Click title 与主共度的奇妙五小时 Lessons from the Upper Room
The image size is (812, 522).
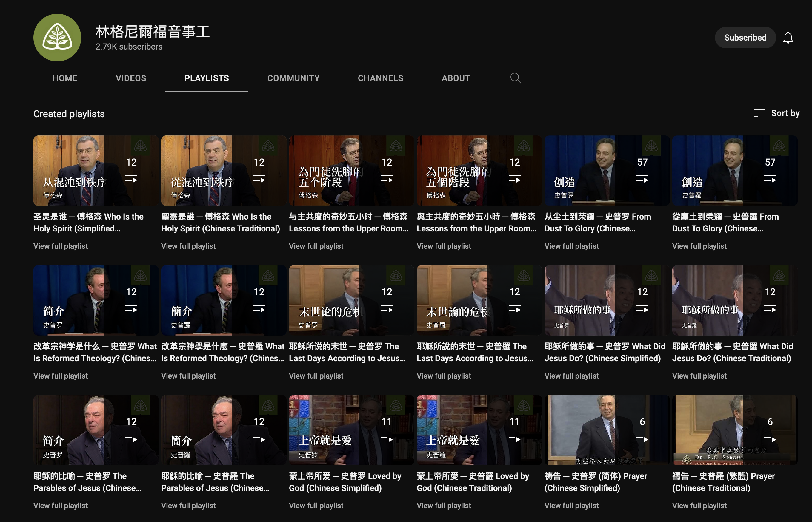(349, 223)
